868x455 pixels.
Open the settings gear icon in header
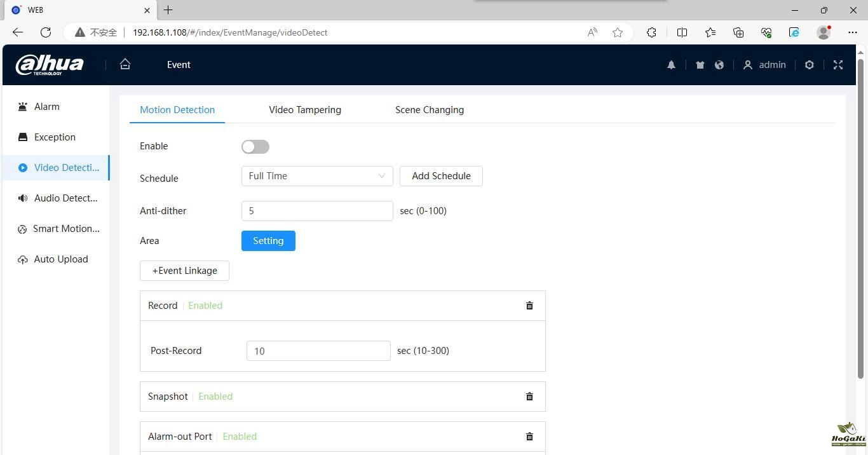(809, 65)
